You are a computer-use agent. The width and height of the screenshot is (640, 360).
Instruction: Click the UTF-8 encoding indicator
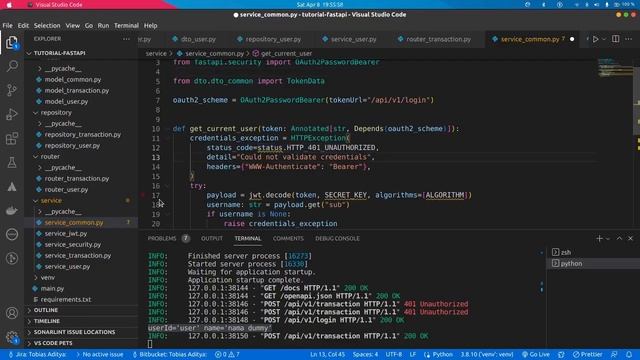[393, 354]
